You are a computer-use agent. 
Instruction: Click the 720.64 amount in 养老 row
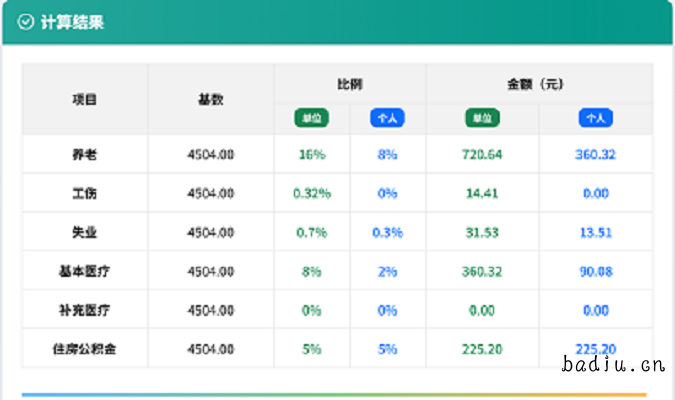click(x=482, y=155)
